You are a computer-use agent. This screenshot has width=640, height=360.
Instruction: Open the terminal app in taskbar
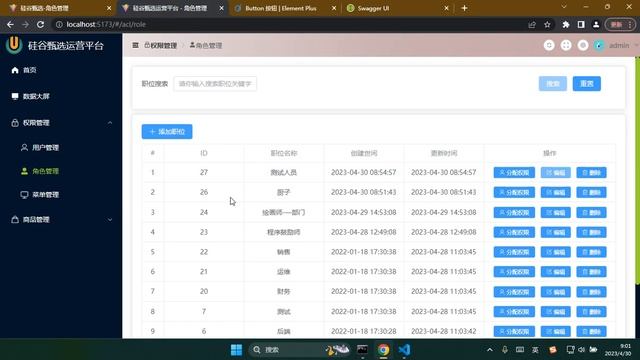pyautogui.click(x=362, y=350)
